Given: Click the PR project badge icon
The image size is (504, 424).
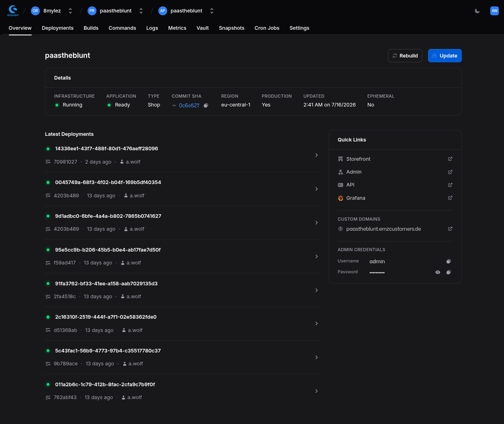Looking at the screenshot, I should (92, 11).
